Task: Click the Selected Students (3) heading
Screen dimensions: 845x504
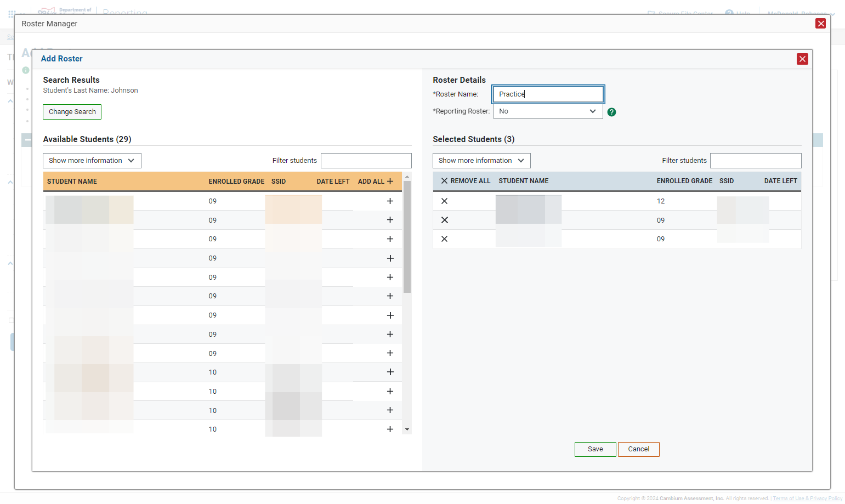Action: pos(474,139)
